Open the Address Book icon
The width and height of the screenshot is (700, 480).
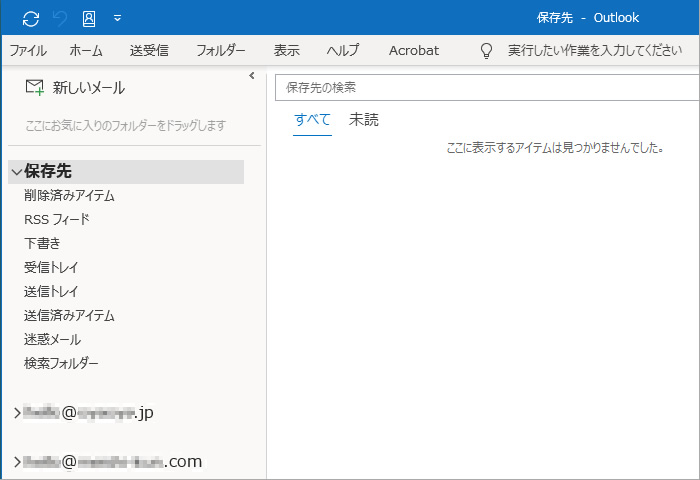[89, 19]
